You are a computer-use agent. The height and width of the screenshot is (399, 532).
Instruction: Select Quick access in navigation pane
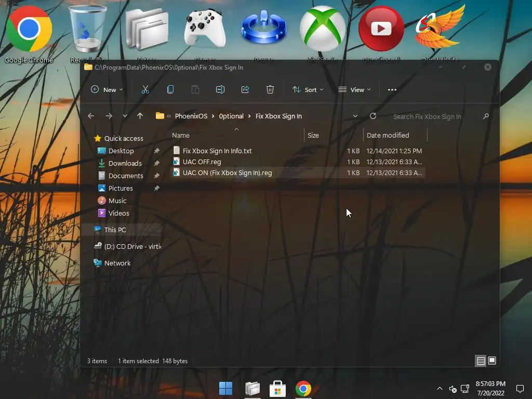(x=124, y=138)
